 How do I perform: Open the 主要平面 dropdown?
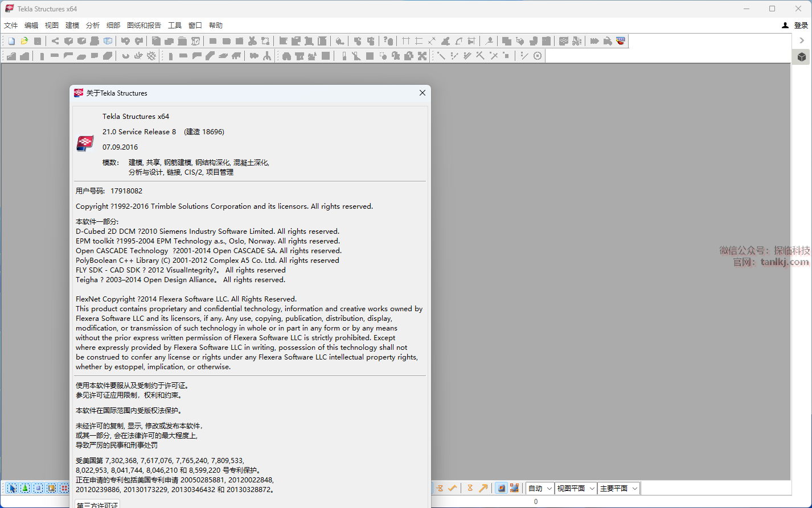(619, 488)
